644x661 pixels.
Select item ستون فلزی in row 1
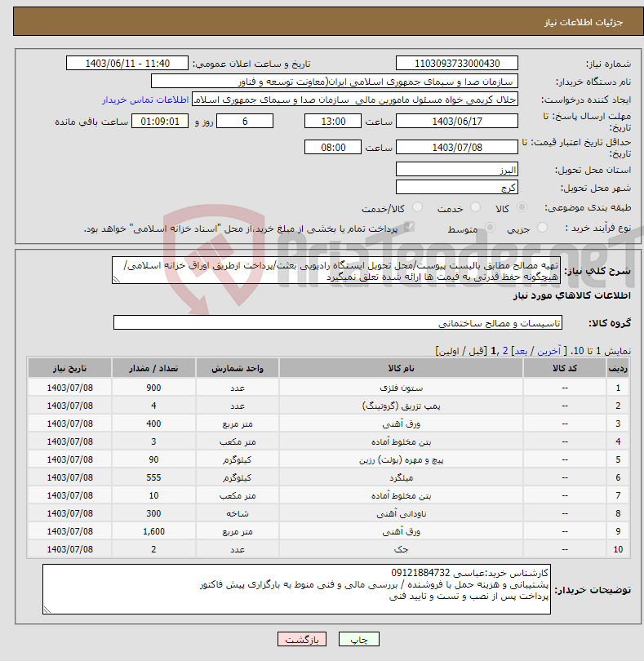pos(401,388)
